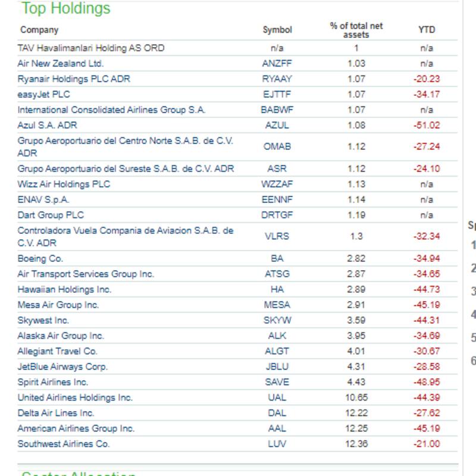Open Ryanair Holdings PLC ADR link
The image size is (476, 476).
tap(74, 79)
